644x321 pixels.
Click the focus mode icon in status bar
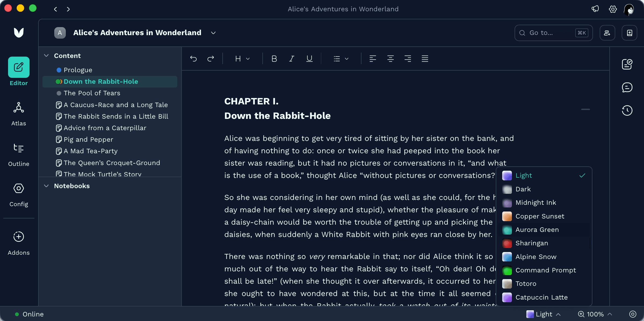point(633,314)
